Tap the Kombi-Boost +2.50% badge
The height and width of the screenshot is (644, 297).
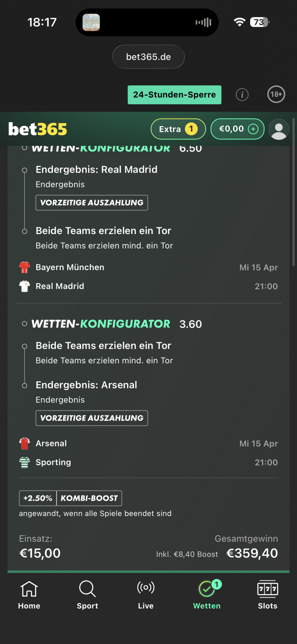[71, 498]
